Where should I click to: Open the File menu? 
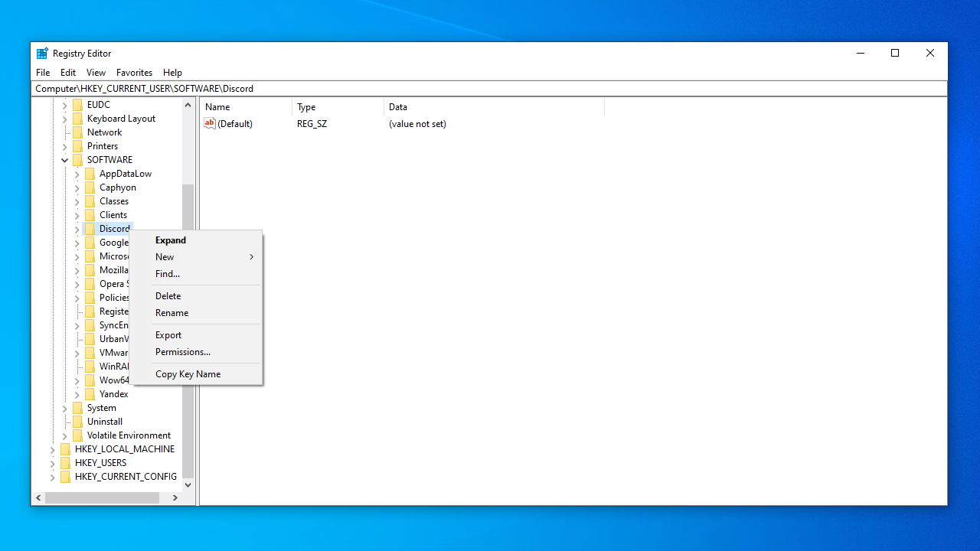pyautogui.click(x=43, y=73)
